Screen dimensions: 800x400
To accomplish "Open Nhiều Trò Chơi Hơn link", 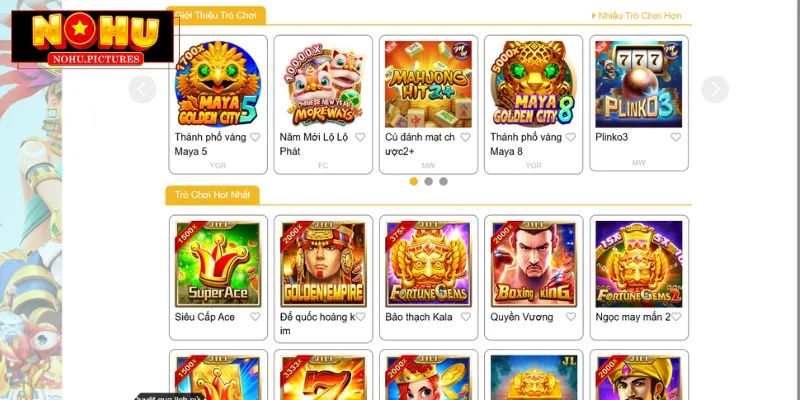I will pyautogui.click(x=637, y=16).
